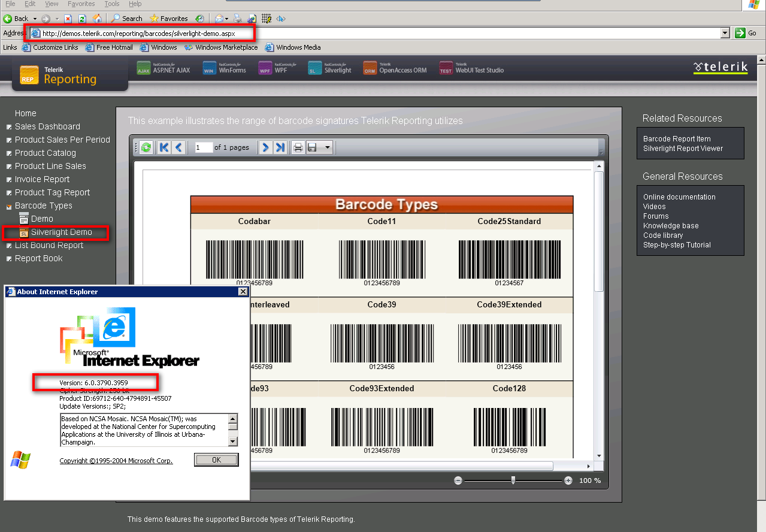
Task: Go to previous report page
Action: tap(178, 147)
